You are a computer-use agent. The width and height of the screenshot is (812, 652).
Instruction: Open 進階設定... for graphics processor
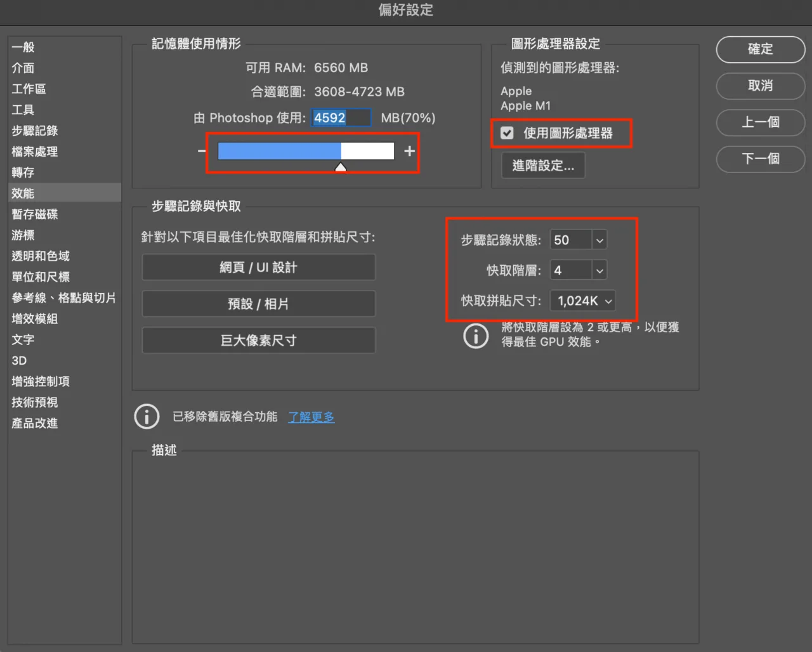(543, 166)
